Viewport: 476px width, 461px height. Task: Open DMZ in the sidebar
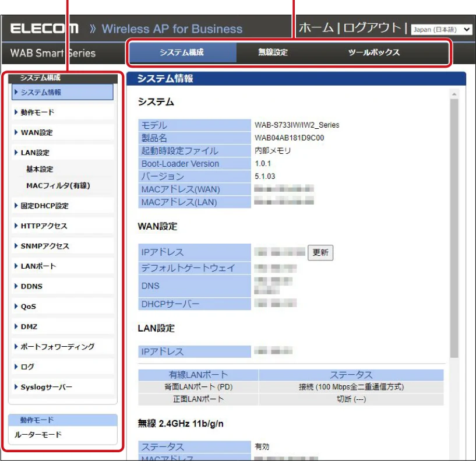click(x=62, y=326)
